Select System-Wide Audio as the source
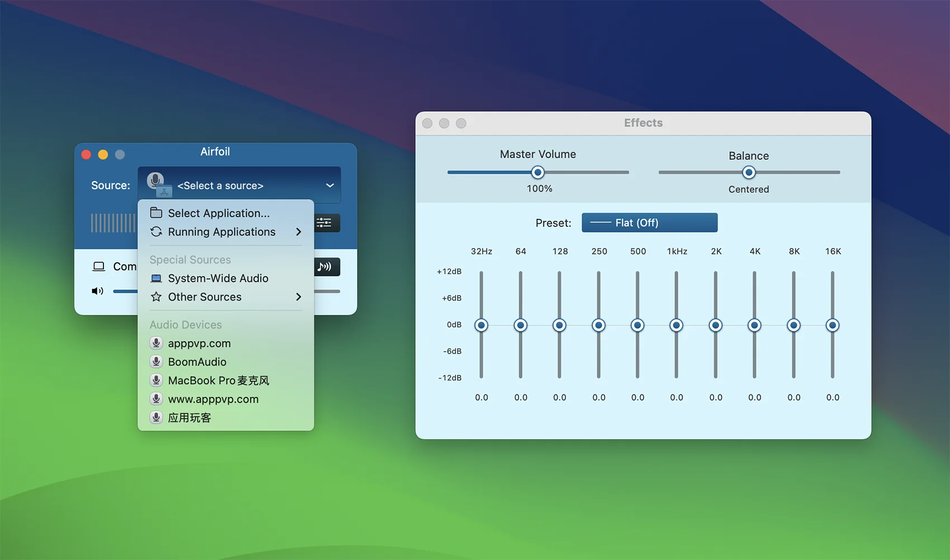950x560 pixels. pos(226,278)
